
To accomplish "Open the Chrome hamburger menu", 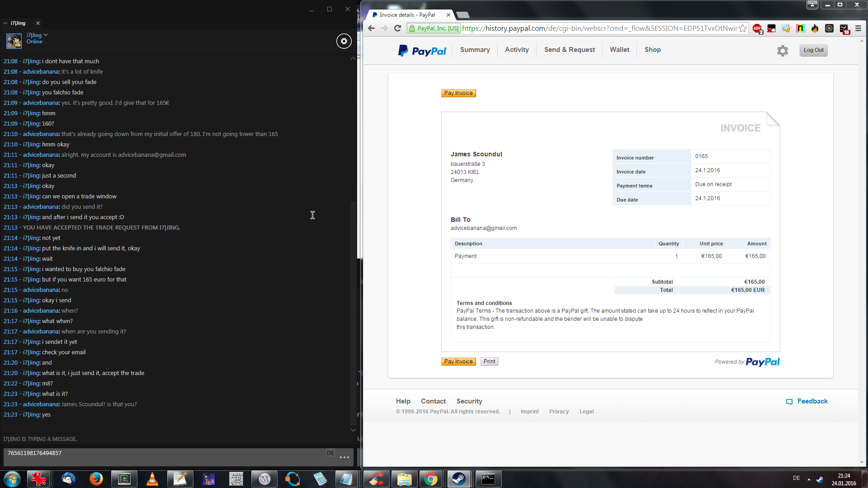I will [x=858, y=28].
